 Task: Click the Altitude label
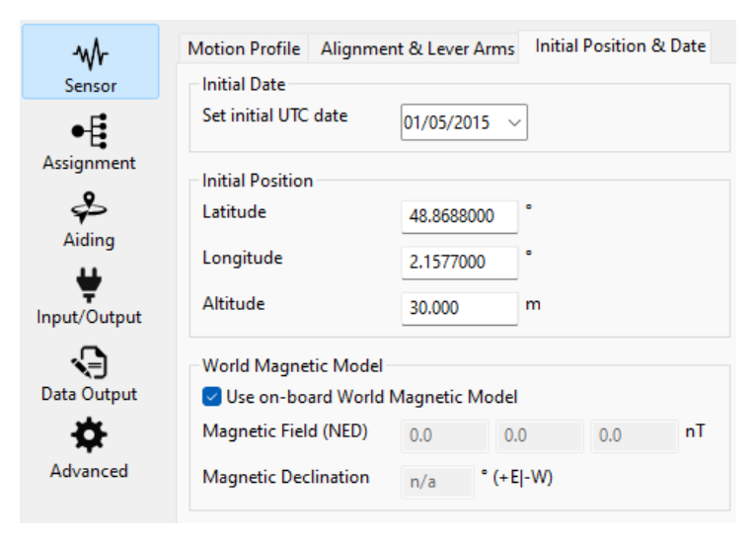(x=234, y=304)
